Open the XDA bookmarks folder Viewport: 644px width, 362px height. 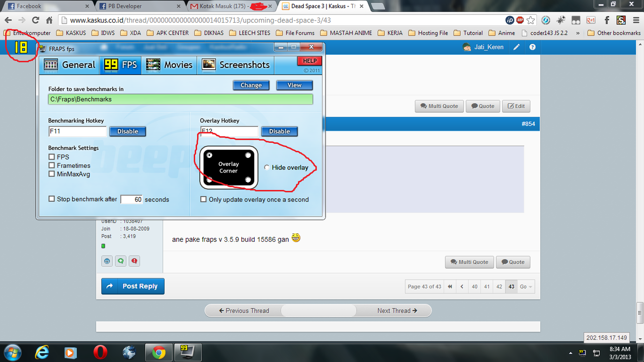[x=130, y=33]
